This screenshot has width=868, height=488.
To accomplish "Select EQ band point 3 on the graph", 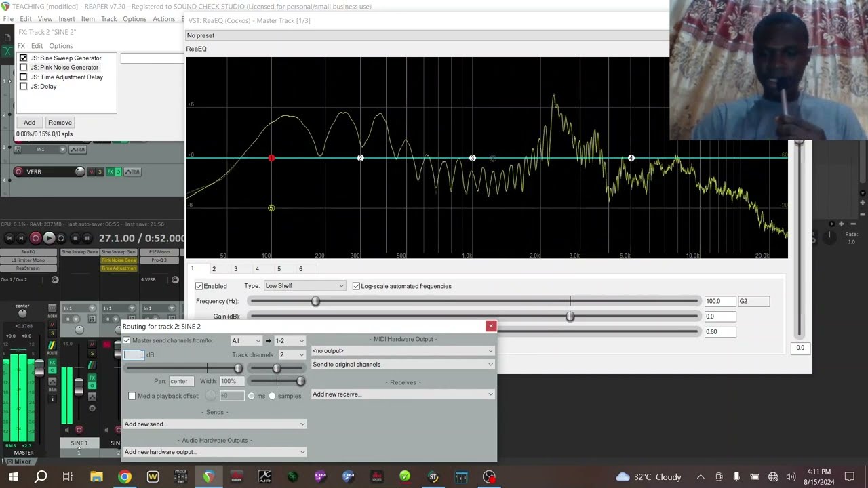I will point(473,158).
